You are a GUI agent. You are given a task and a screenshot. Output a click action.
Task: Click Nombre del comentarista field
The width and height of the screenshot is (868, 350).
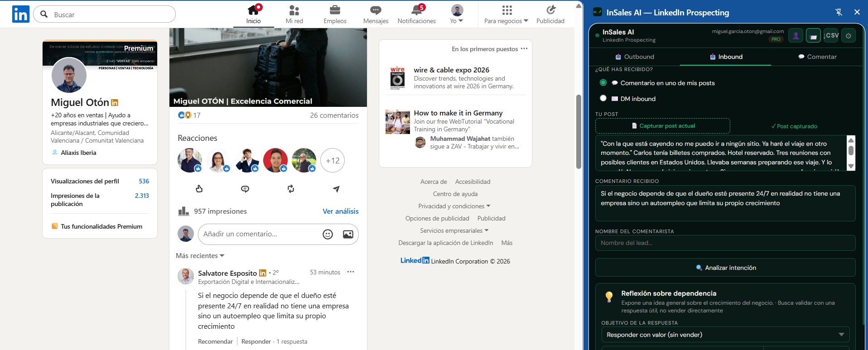click(x=725, y=243)
